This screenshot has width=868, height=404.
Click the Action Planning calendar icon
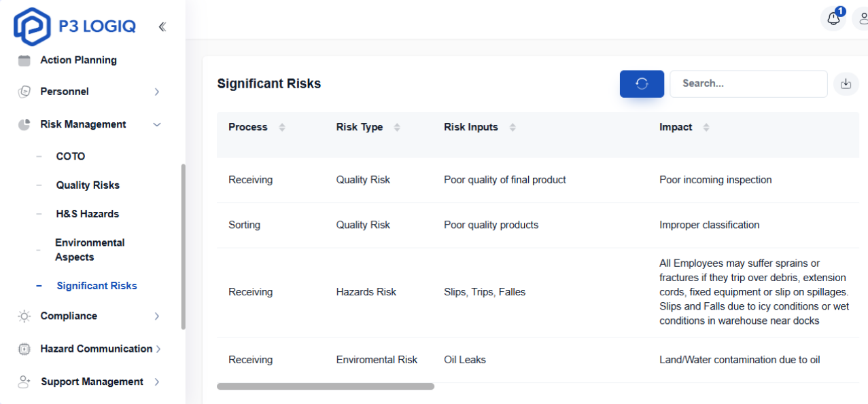click(24, 60)
